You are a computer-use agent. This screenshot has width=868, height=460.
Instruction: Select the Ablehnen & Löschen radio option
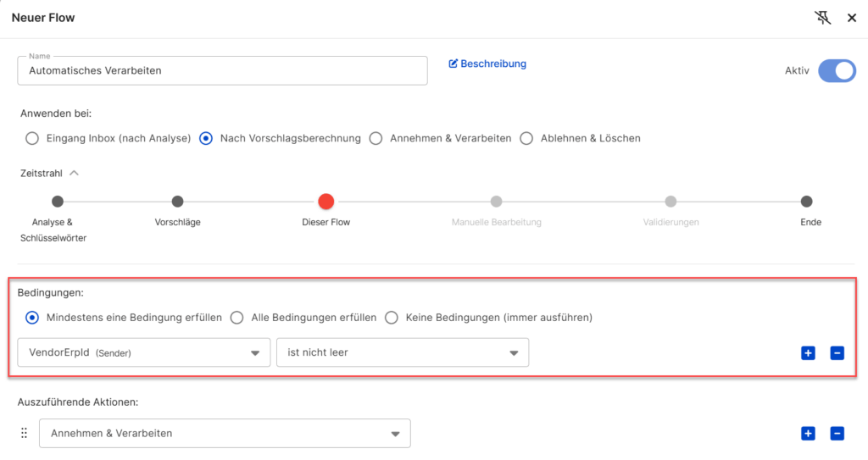click(x=526, y=138)
